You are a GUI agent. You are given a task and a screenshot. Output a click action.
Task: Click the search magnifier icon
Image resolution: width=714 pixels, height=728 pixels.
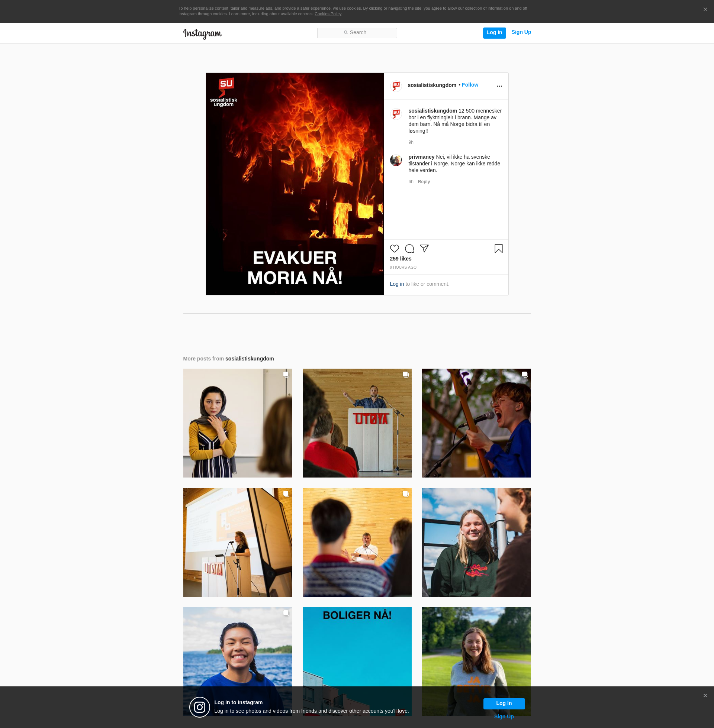click(x=346, y=33)
